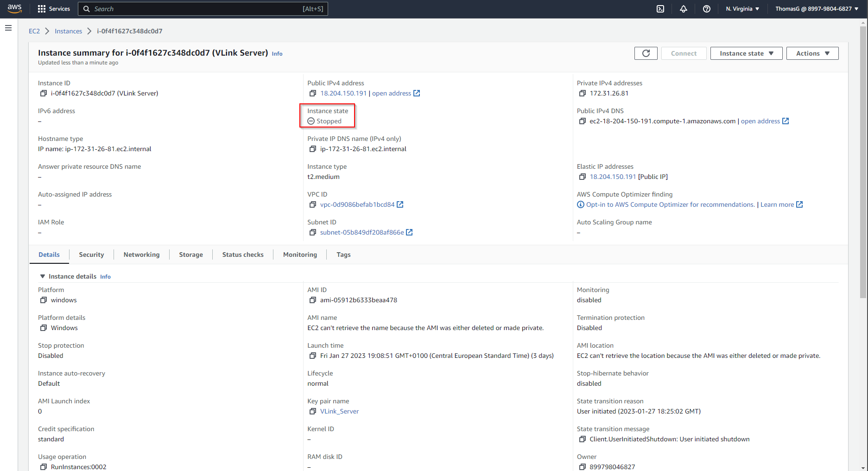Viewport: 868px width, 471px height.
Task: Click the Connect button
Action: [x=684, y=53]
